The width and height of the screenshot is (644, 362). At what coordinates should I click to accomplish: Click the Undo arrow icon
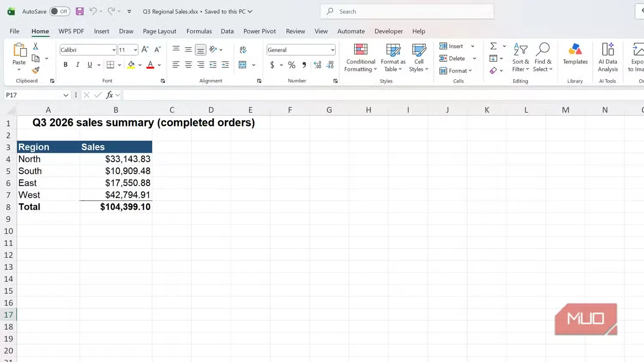click(x=93, y=11)
